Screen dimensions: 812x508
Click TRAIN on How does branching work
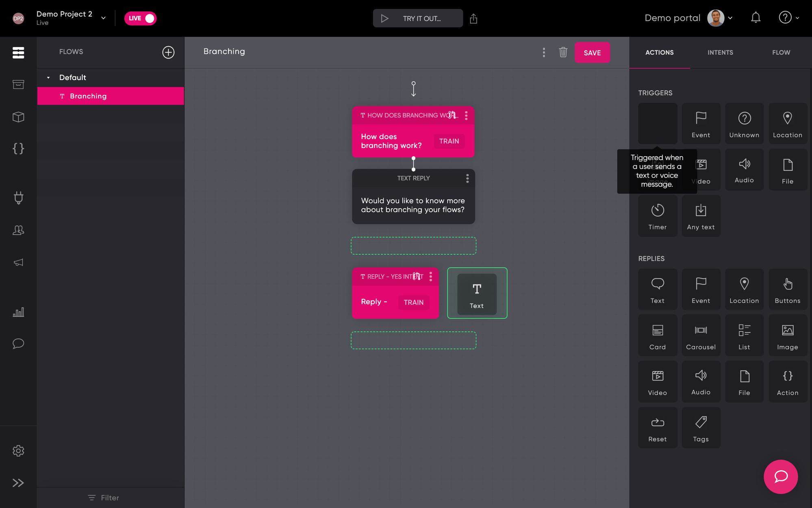[449, 141]
